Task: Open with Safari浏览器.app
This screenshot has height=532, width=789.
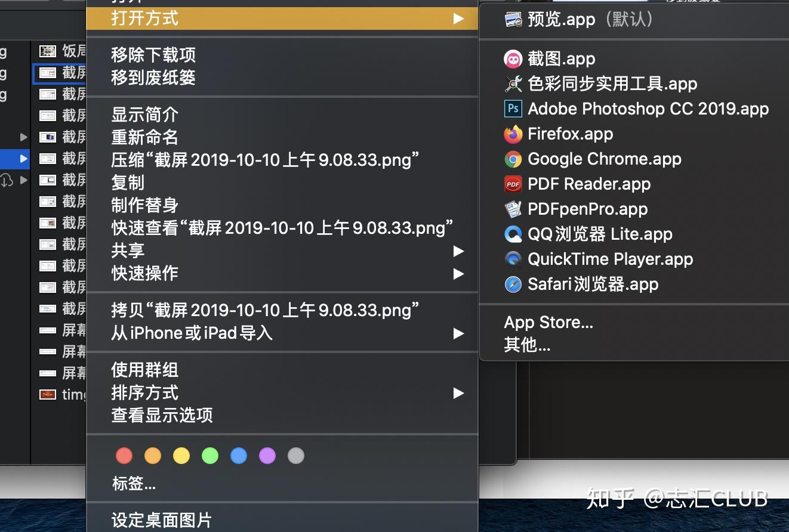Action: point(591,284)
